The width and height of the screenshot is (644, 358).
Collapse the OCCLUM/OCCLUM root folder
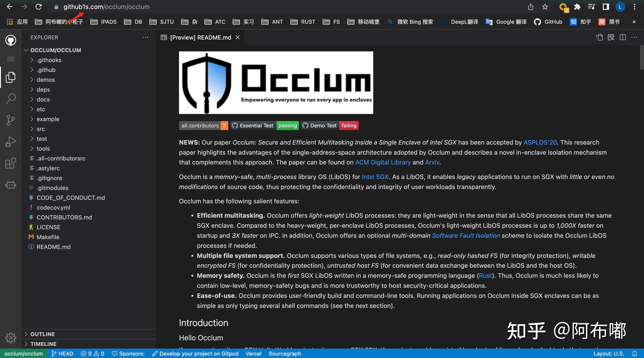coord(55,50)
